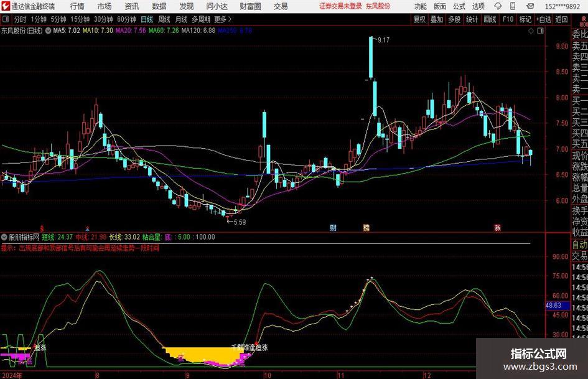Image resolution: width=588 pixels, height=379 pixels.
Task: Expand the 股朋指标网 indicator dropdown arrow
Action: point(4,237)
